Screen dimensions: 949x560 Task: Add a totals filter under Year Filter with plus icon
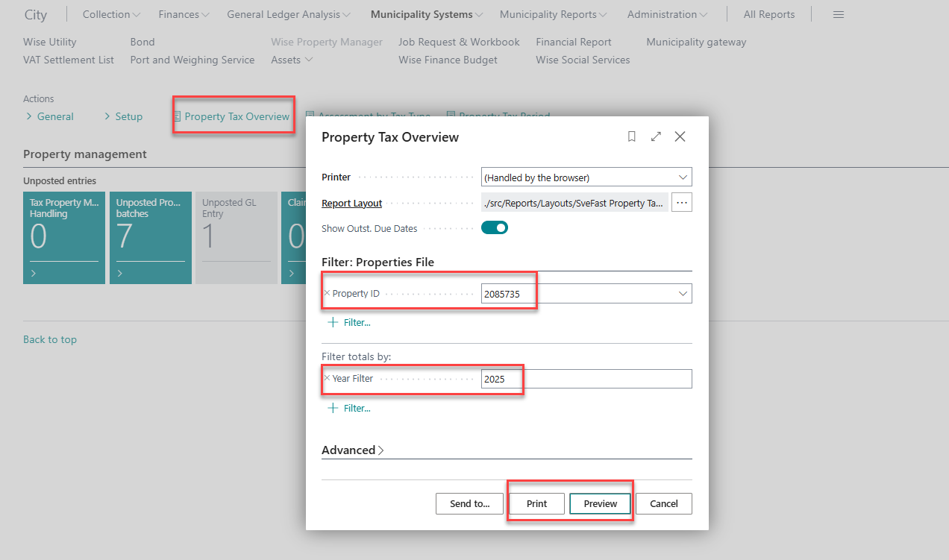pos(349,408)
